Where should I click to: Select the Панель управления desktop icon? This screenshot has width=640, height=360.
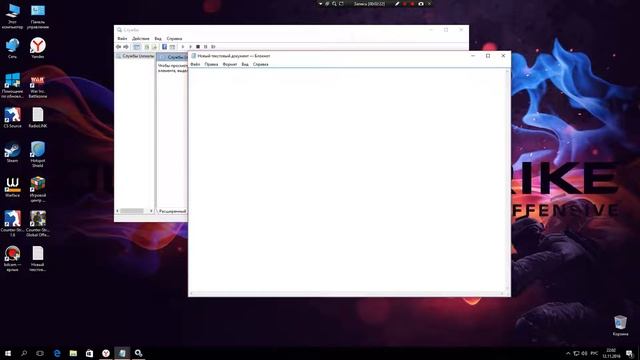pos(38,16)
